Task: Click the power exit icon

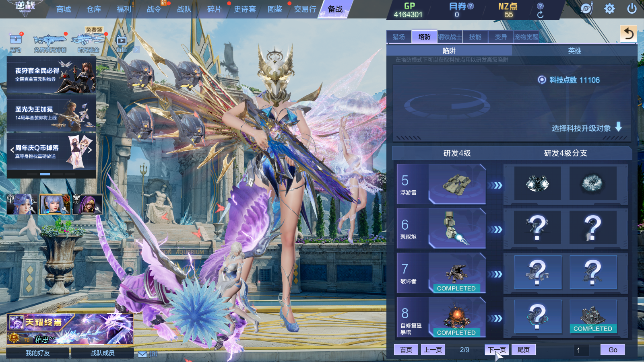Action: click(632, 8)
